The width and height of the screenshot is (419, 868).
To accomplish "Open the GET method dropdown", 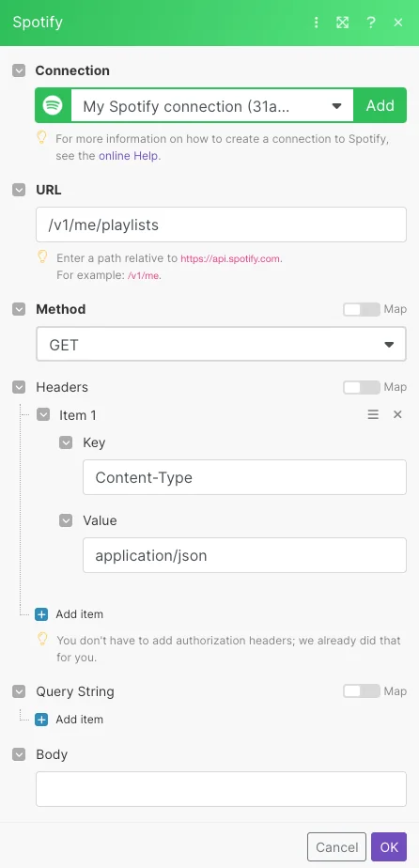I will [221, 345].
